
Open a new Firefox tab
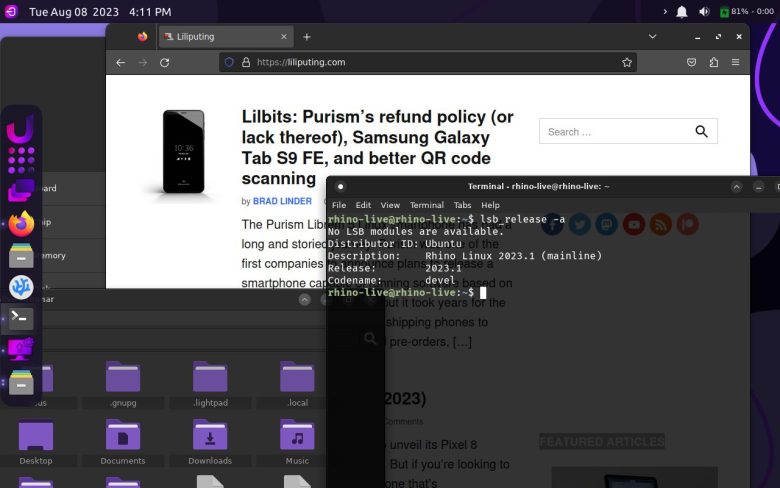307,37
